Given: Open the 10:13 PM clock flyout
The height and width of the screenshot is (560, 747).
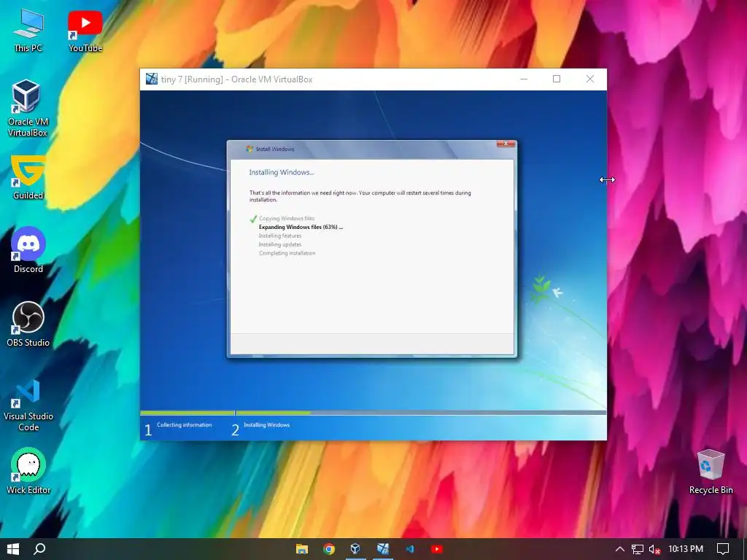Looking at the screenshot, I should point(686,549).
